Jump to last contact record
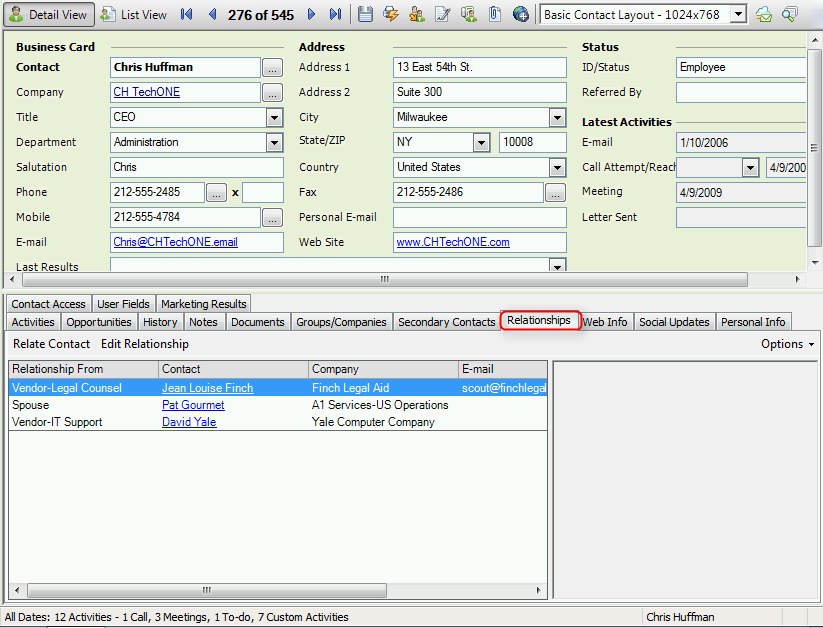 tap(335, 15)
